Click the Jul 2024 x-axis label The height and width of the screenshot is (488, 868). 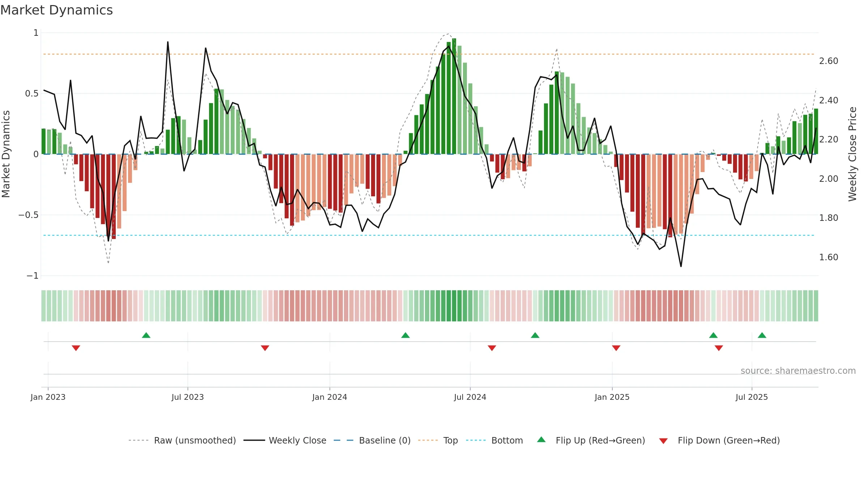coord(470,397)
